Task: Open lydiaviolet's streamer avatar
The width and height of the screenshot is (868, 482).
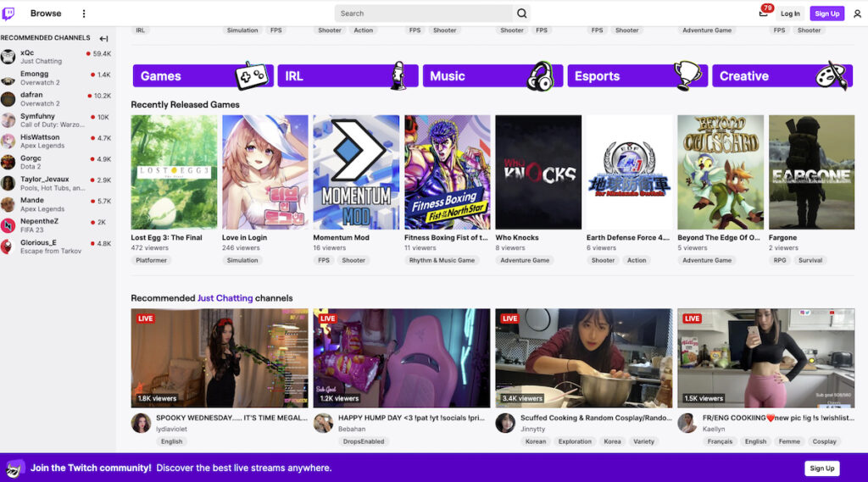Action: pos(141,424)
